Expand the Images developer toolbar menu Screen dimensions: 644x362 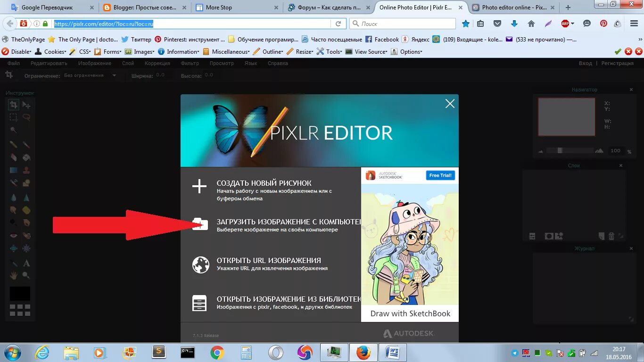tap(140, 52)
